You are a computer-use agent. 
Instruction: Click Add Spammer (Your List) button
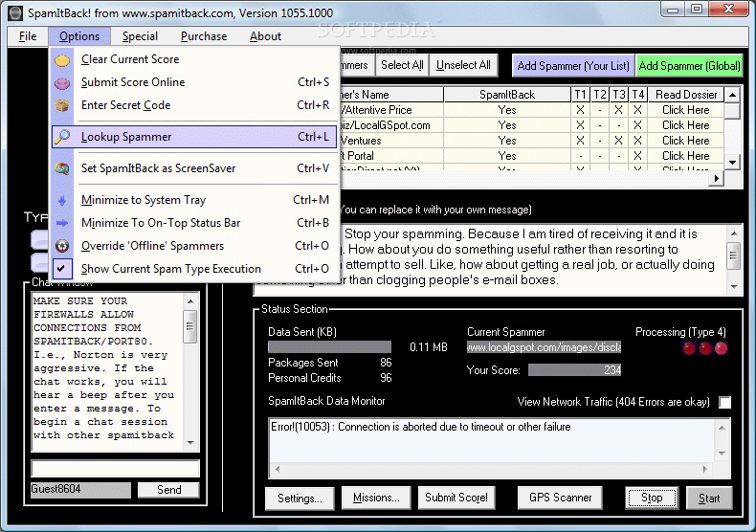(x=573, y=65)
